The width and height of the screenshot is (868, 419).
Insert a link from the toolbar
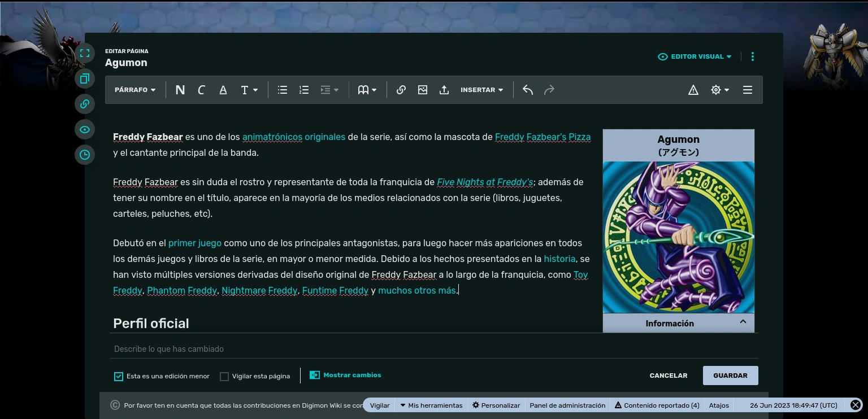coord(401,90)
